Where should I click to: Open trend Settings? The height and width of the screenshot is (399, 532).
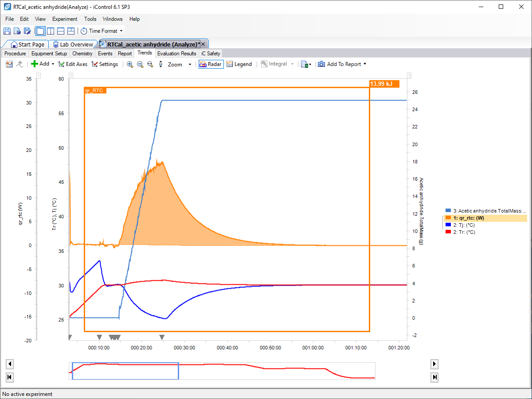click(x=105, y=64)
